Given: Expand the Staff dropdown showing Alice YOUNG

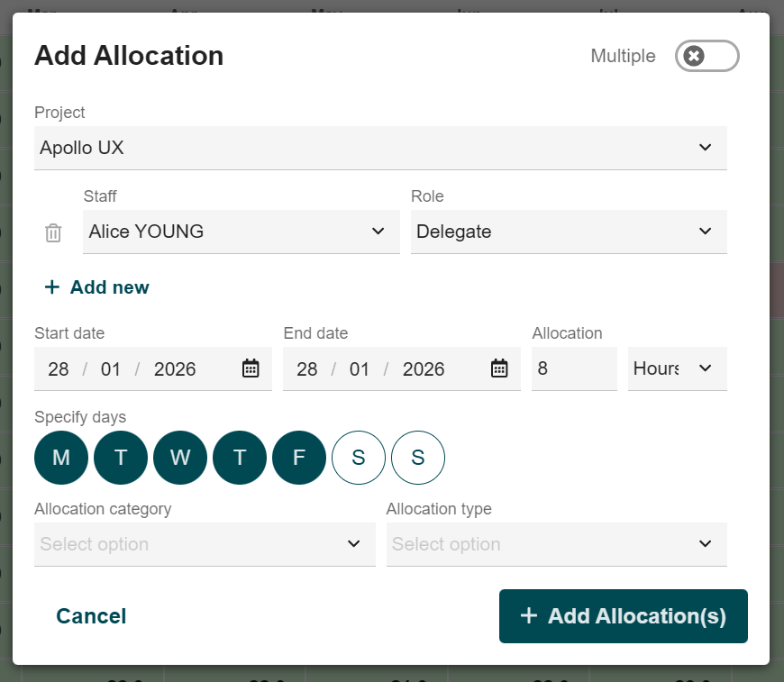Looking at the screenshot, I should point(241,232).
